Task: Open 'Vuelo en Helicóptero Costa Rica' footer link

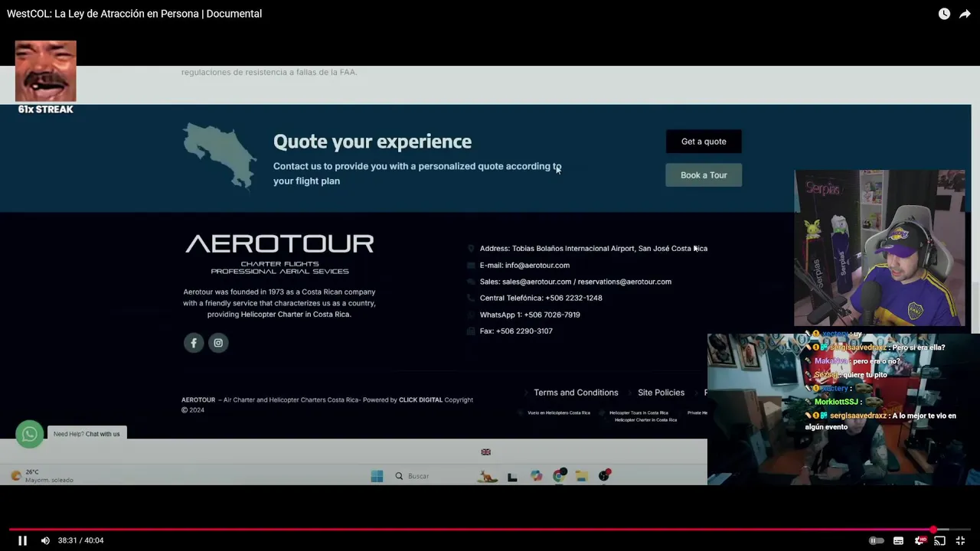Action: 559,412
